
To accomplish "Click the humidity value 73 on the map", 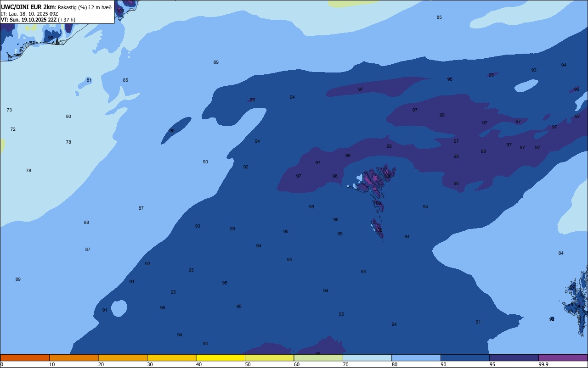I will point(9,110).
